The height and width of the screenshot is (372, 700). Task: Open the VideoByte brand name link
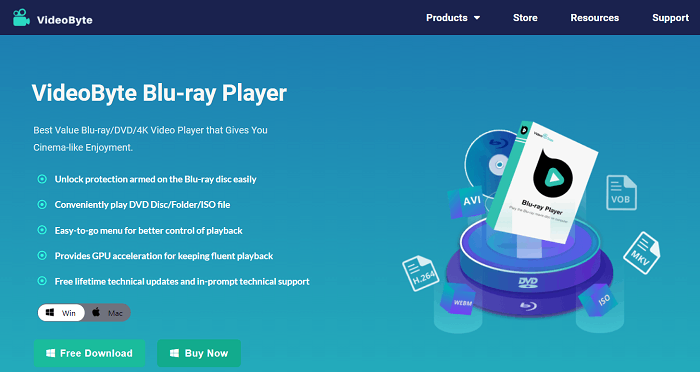click(65, 20)
